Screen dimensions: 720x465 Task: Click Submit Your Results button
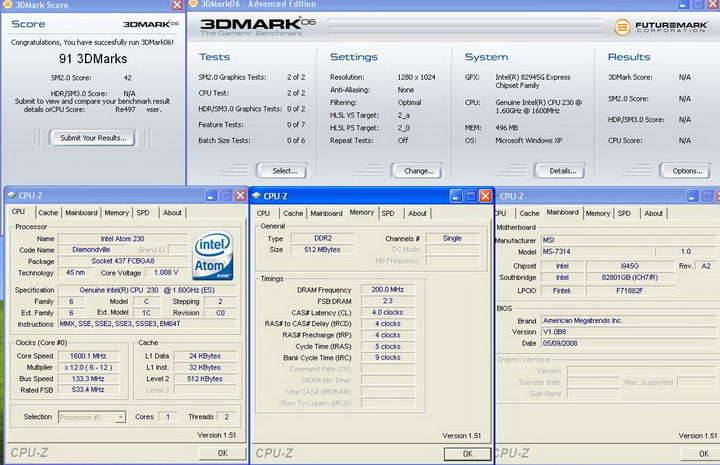click(93, 138)
